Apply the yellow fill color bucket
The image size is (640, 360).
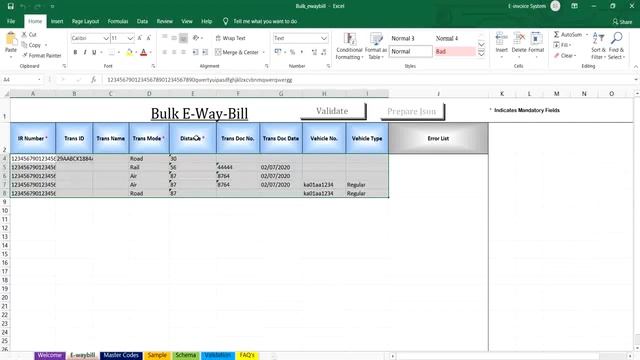tap(129, 52)
